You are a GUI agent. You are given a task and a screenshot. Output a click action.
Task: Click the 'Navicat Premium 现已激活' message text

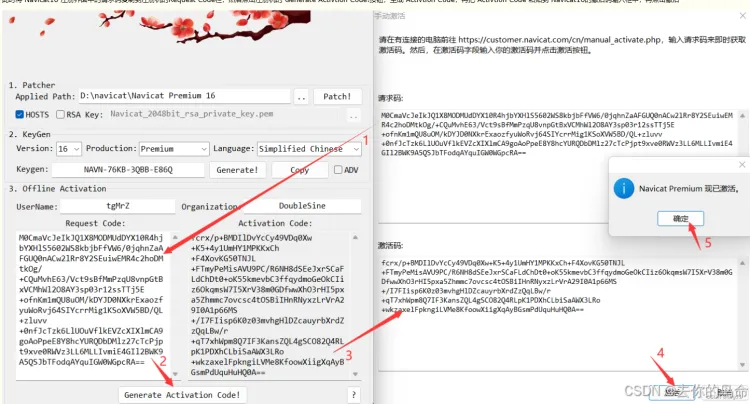point(689,189)
